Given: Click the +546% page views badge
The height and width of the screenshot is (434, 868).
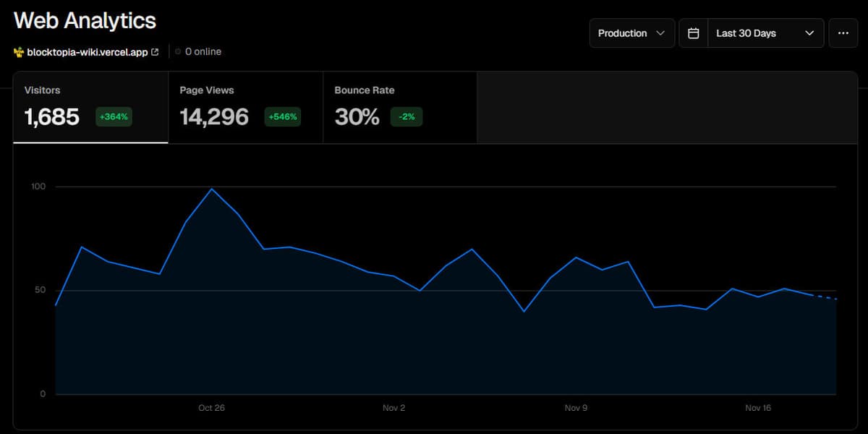Looking at the screenshot, I should pyautogui.click(x=283, y=116).
